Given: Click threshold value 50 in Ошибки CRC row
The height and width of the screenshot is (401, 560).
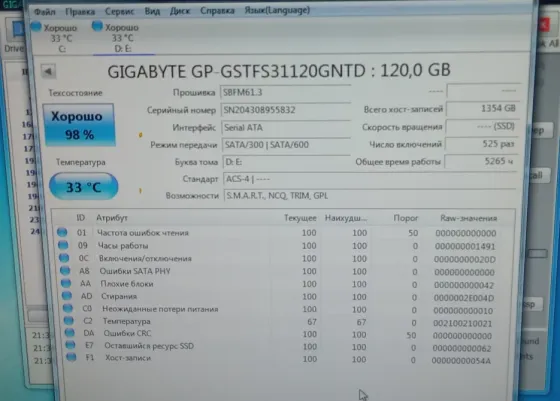Looking at the screenshot, I should pos(411,335).
